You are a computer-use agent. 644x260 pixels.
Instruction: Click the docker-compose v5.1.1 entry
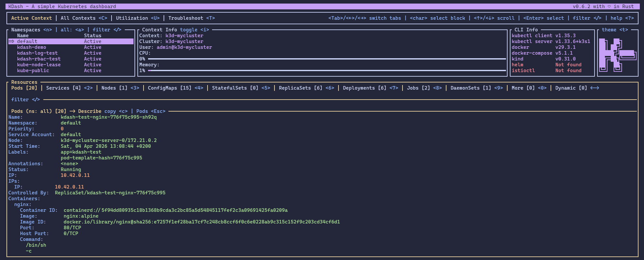point(542,53)
